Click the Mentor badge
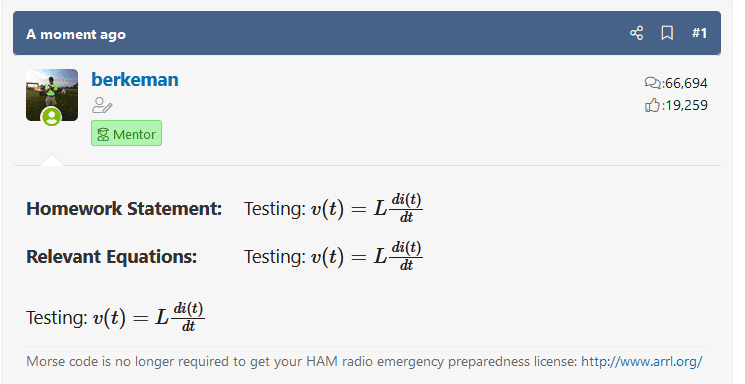The image size is (745, 384). tap(126, 134)
